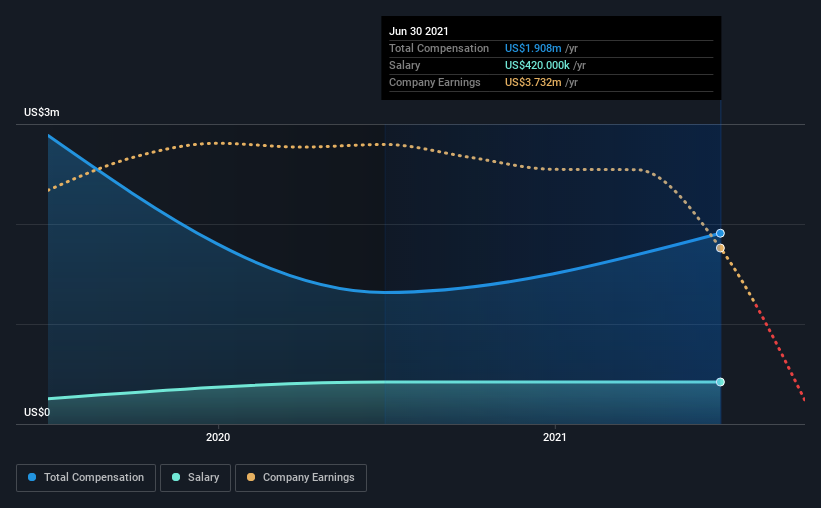821x508 pixels.
Task: Click the Jun 30 2021 tooltip date
Action: [x=418, y=31]
